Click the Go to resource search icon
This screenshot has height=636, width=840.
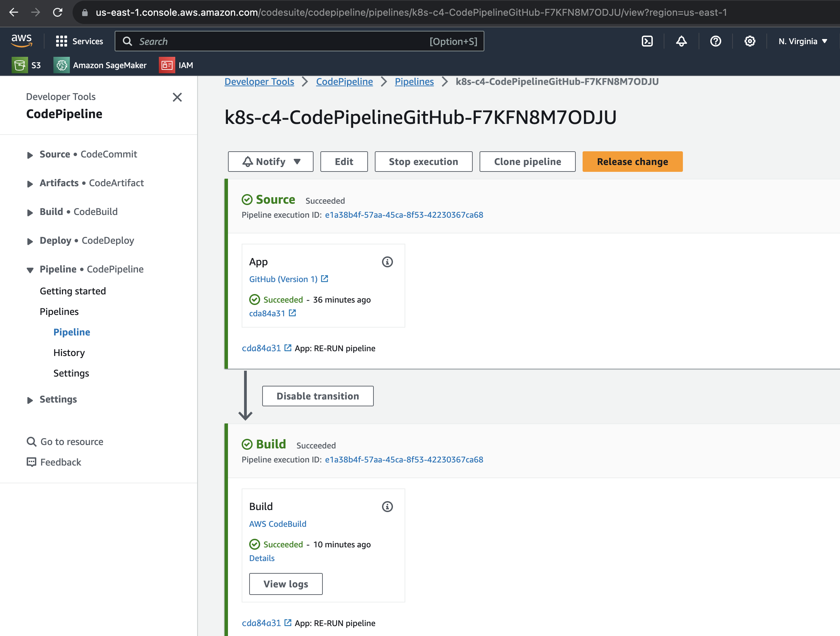pos(31,441)
